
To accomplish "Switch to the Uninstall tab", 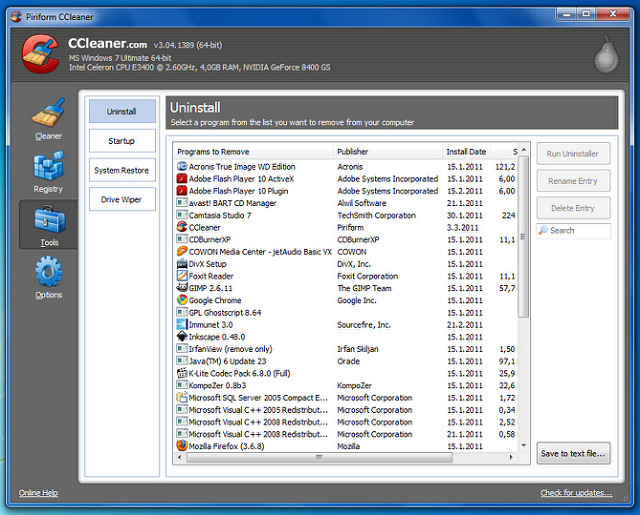I will pyautogui.click(x=122, y=111).
